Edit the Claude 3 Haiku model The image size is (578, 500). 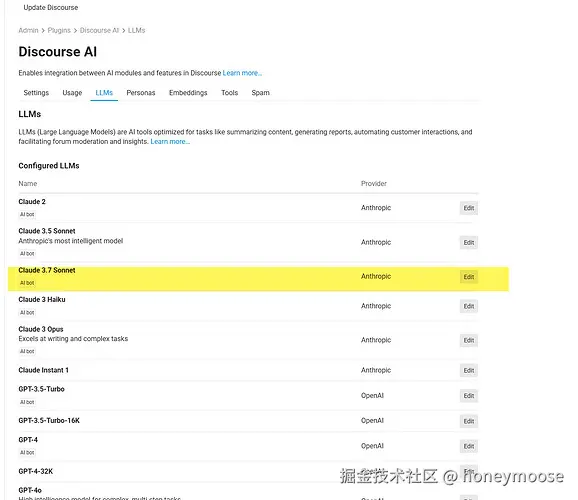point(469,306)
